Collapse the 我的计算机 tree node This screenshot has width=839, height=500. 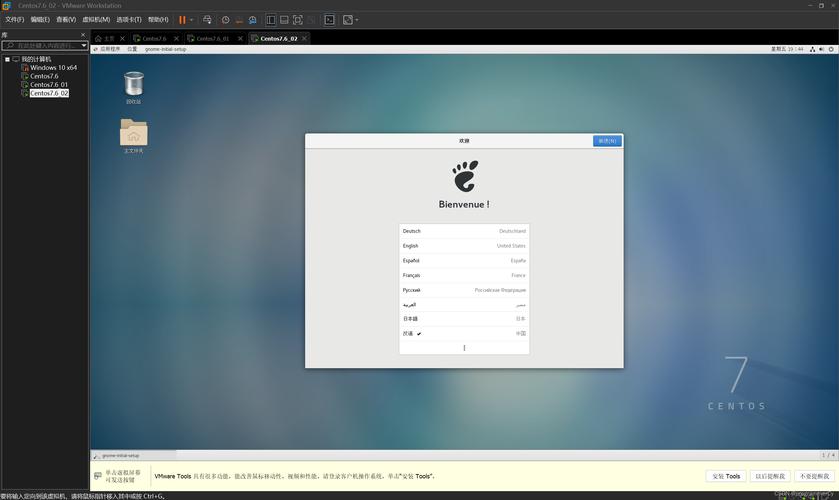6,59
